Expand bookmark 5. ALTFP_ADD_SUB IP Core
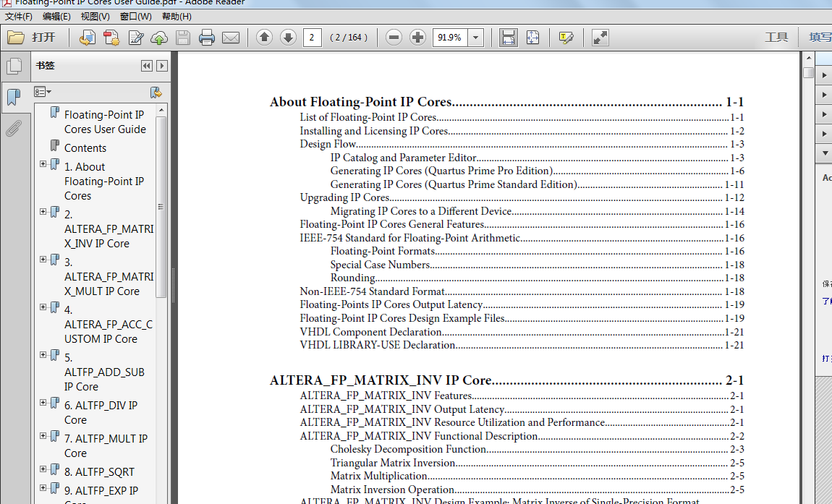 point(43,355)
